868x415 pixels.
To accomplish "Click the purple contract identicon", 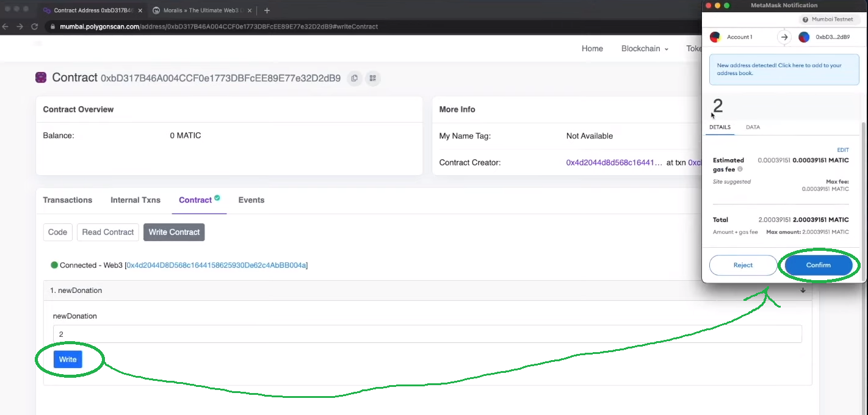I will pyautogui.click(x=41, y=78).
